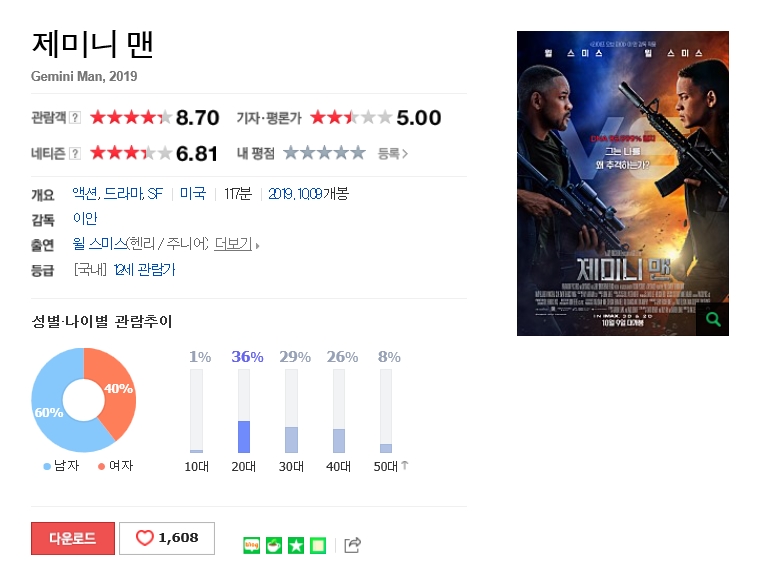Click the green square memo share icon
Viewport: 773px width, 585px height.
pyautogui.click(x=318, y=545)
